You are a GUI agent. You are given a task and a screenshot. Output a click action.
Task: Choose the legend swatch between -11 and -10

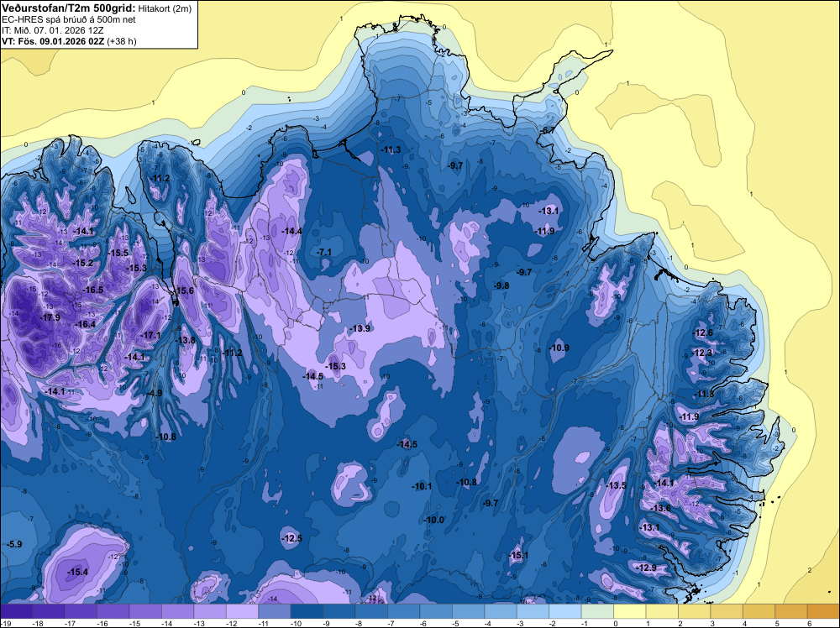[x=275, y=611]
